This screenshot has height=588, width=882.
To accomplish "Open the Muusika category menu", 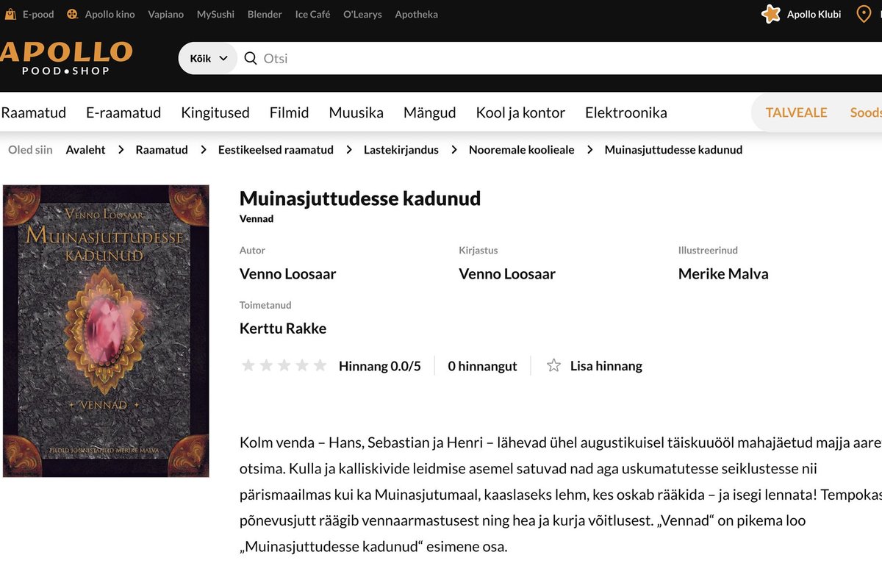I will click(356, 112).
